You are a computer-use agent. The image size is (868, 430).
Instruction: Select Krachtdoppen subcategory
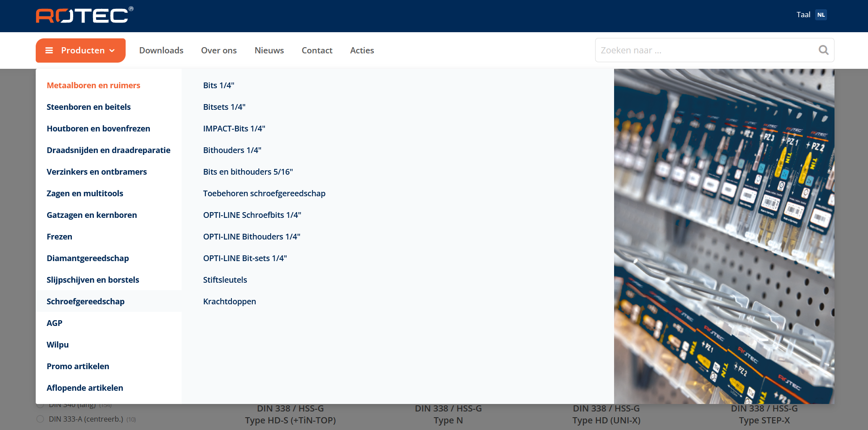pyautogui.click(x=230, y=302)
